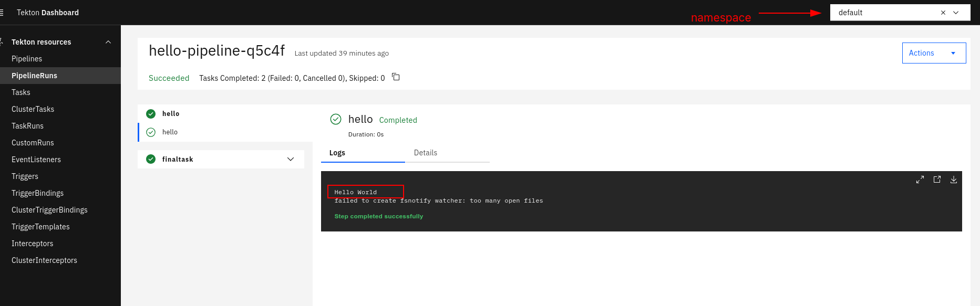The image size is (980, 306).
Task: Switch to the Details tab
Action: click(x=425, y=153)
